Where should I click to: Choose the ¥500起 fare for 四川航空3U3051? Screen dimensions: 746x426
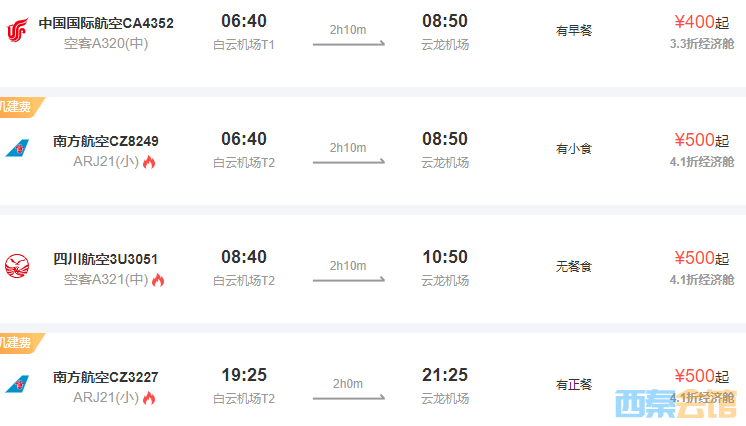click(701, 258)
